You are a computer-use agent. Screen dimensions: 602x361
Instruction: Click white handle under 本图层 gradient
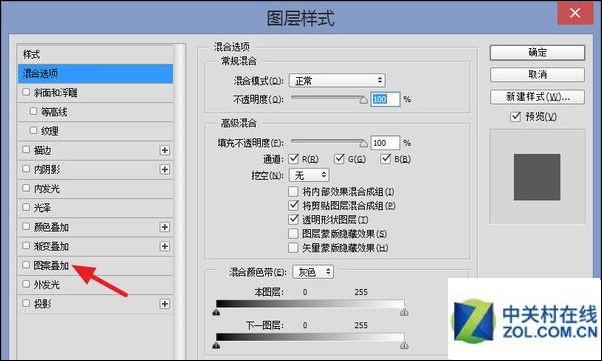[404, 312]
